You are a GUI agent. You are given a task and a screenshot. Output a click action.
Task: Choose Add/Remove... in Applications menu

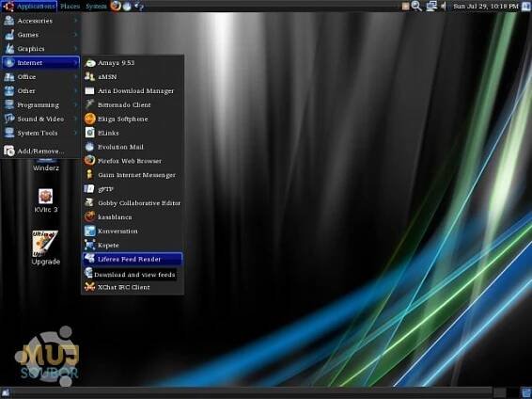[40, 151]
